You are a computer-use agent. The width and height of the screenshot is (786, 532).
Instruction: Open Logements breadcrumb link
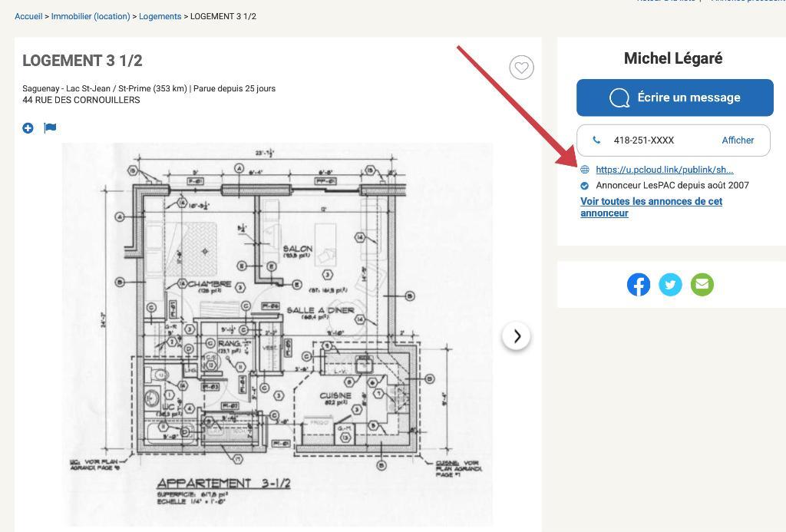(x=160, y=16)
